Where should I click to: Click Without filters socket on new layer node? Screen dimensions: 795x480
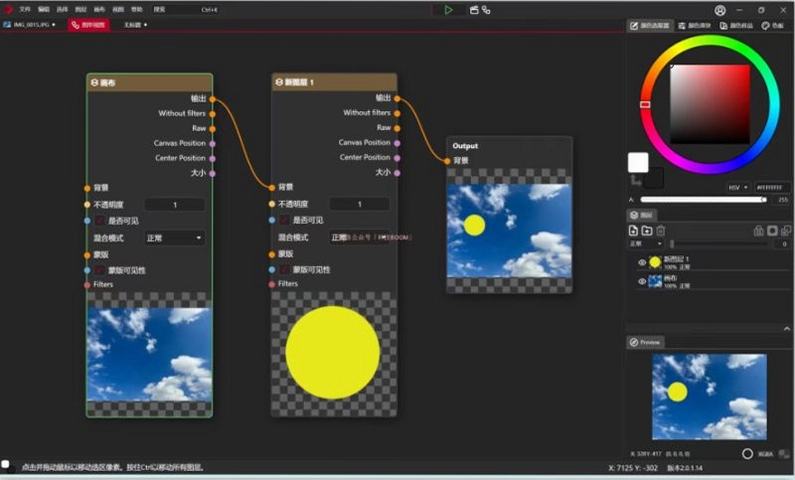(x=397, y=113)
